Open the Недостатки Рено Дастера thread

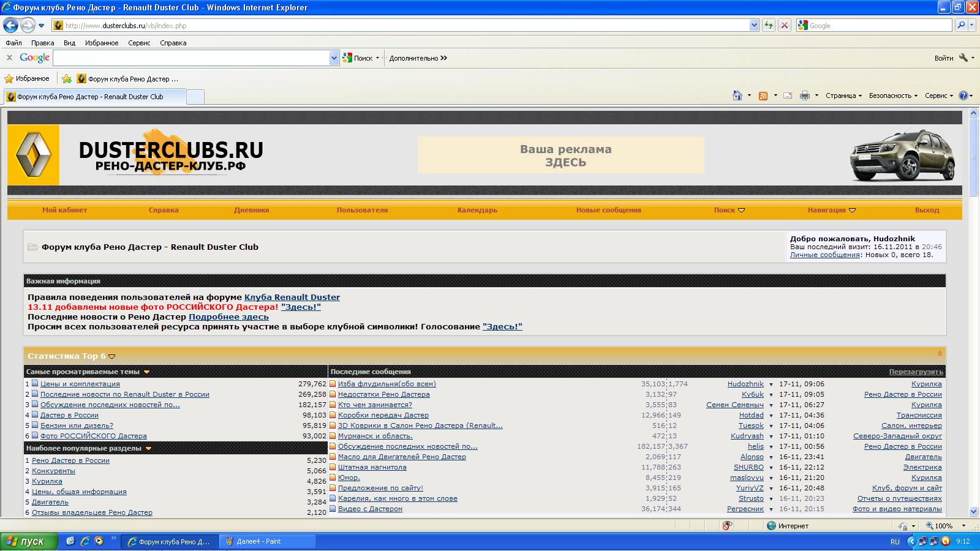click(x=384, y=394)
